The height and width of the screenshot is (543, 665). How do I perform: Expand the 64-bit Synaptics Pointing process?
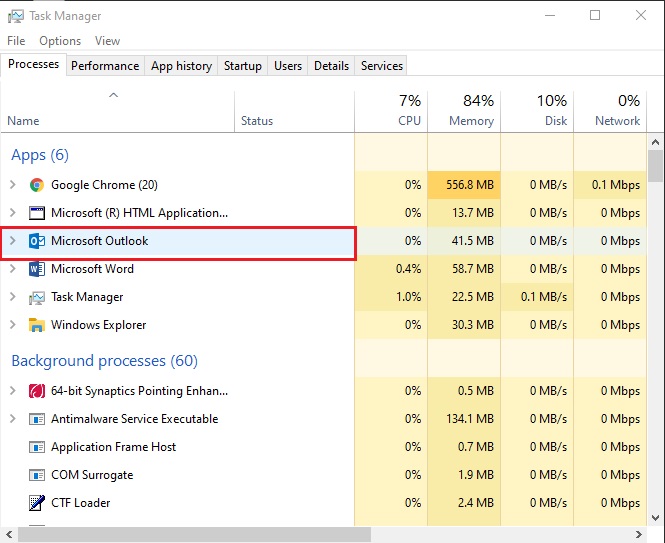(13, 391)
